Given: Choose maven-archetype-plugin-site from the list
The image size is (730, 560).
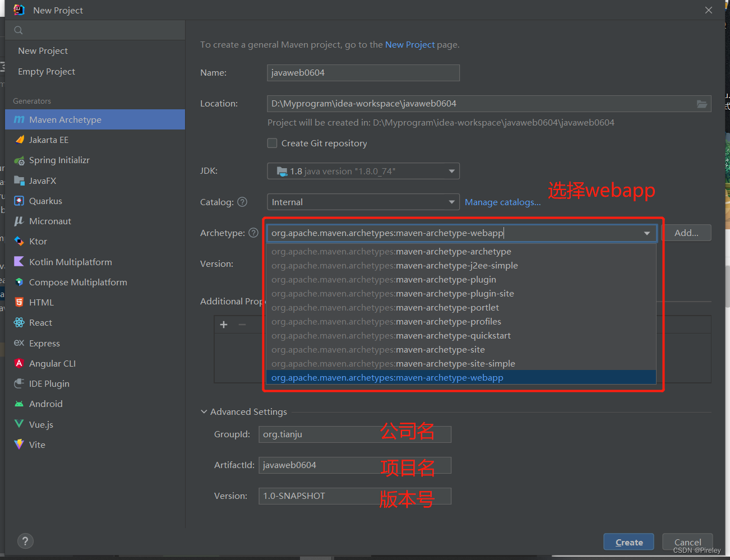Looking at the screenshot, I should pos(461,293).
